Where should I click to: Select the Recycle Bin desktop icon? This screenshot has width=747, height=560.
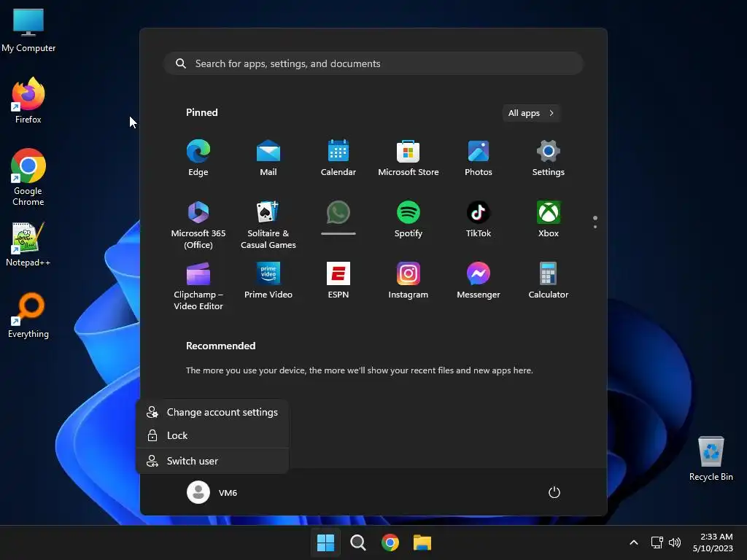pyautogui.click(x=711, y=459)
